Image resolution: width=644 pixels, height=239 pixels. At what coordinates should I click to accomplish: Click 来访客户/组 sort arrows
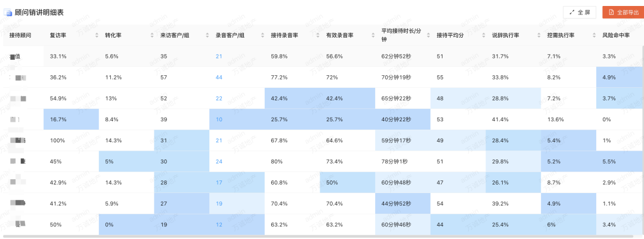(x=207, y=35)
